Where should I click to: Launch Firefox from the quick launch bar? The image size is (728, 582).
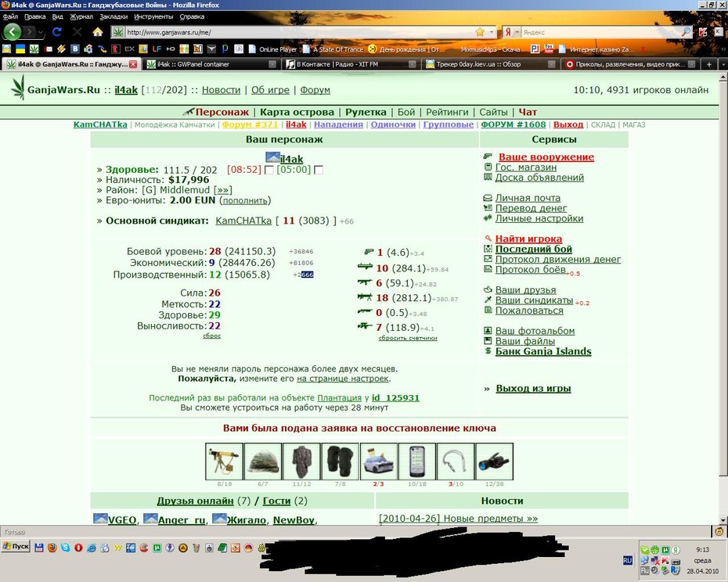tap(52, 548)
